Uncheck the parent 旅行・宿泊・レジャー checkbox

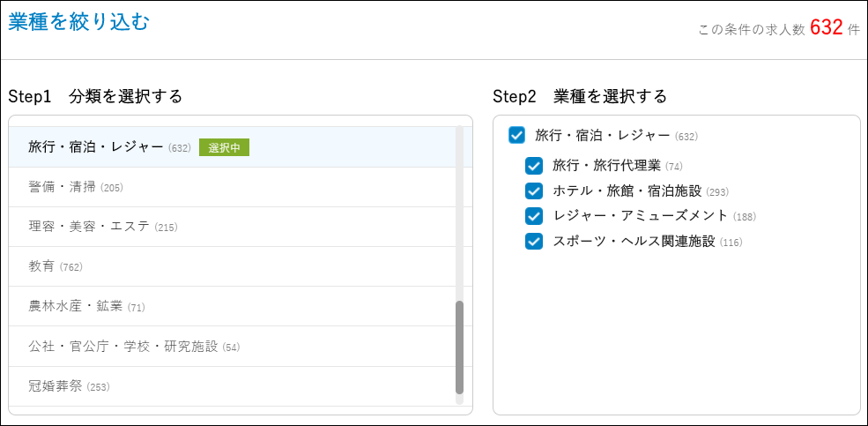point(517,135)
